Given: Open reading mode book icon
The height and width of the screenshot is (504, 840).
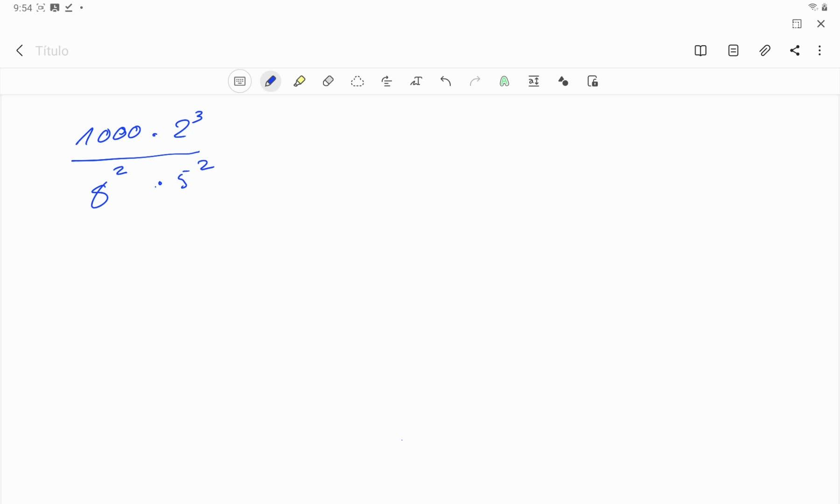Looking at the screenshot, I should tap(700, 50).
